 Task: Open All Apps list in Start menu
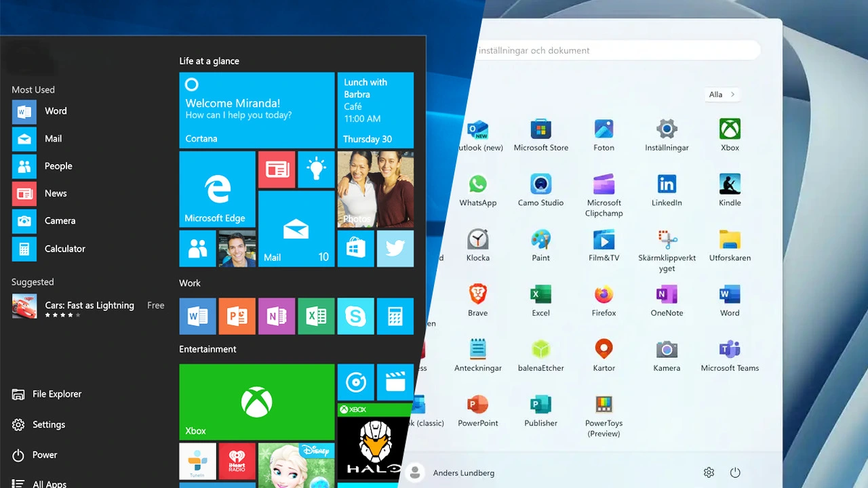tap(49, 484)
